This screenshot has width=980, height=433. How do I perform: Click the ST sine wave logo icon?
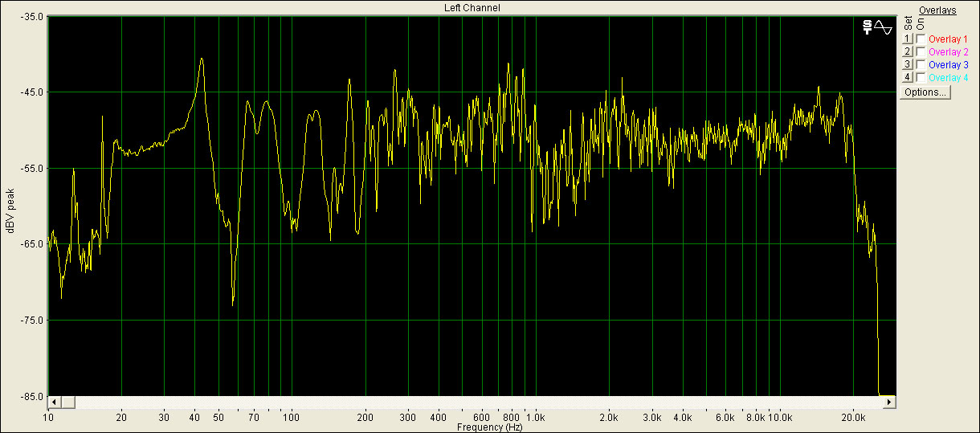(x=877, y=27)
